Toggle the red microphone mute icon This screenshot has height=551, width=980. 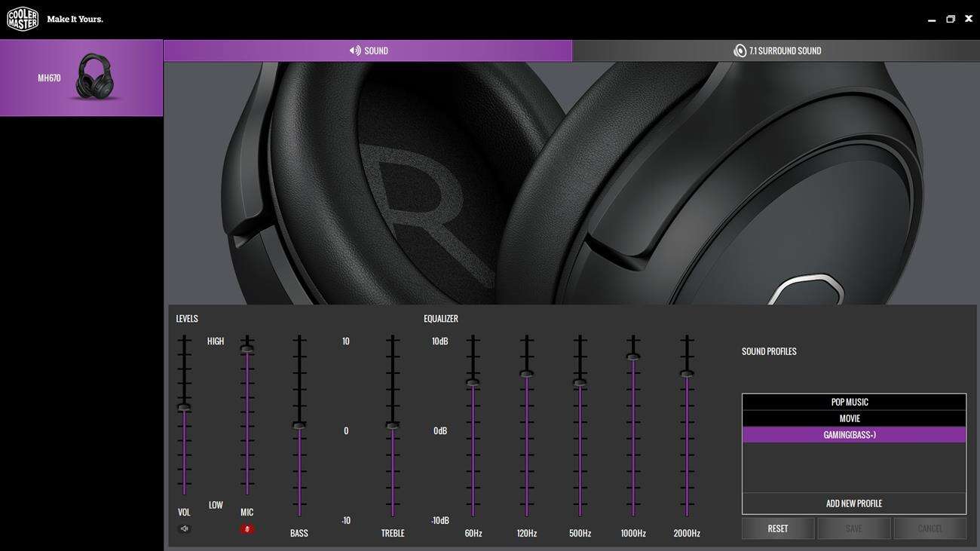pos(247,529)
